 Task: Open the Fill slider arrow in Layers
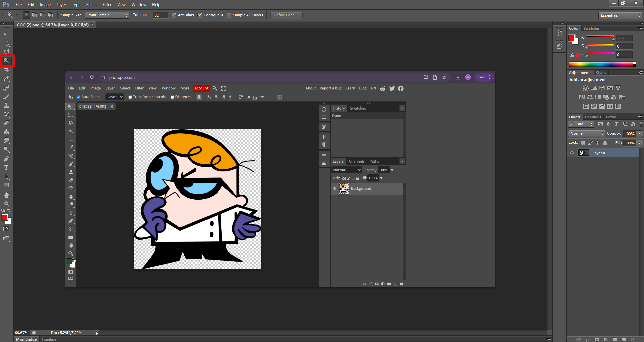click(x=640, y=143)
